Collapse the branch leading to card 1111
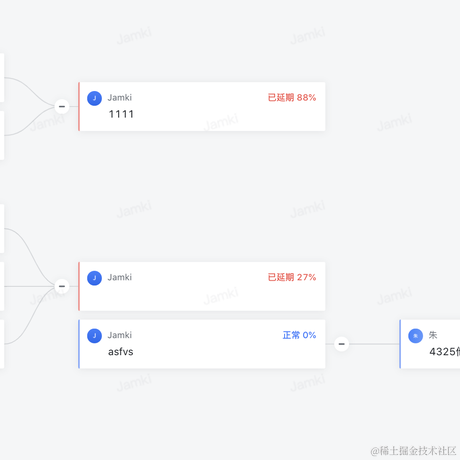Screen dimensions: 460x460 tap(62, 107)
